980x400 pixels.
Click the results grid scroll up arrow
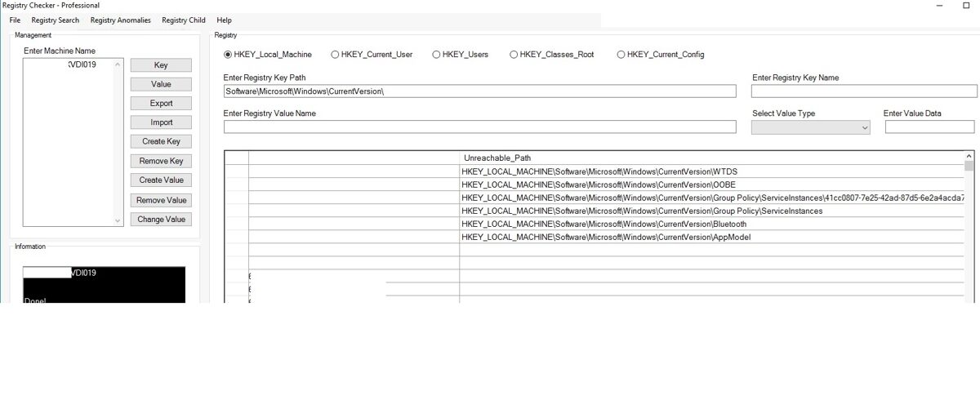click(969, 155)
